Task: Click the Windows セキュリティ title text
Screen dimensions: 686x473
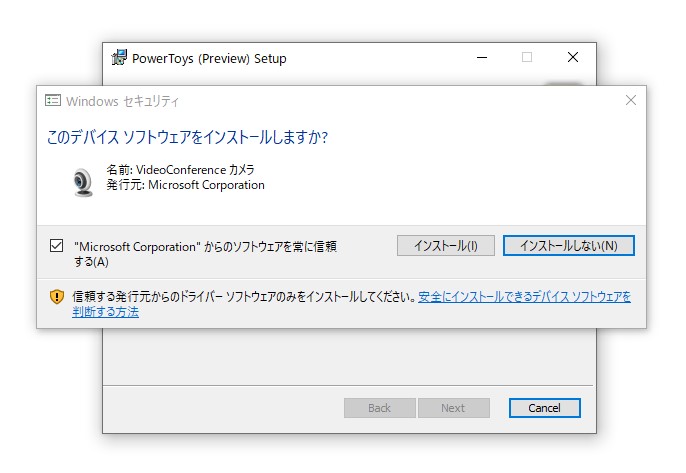Action: click(x=122, y=101)
